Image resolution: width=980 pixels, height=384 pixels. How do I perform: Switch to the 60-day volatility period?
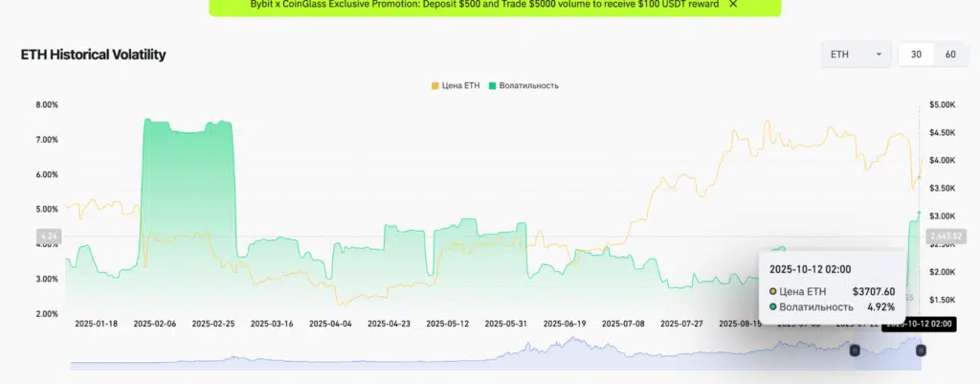950,55
